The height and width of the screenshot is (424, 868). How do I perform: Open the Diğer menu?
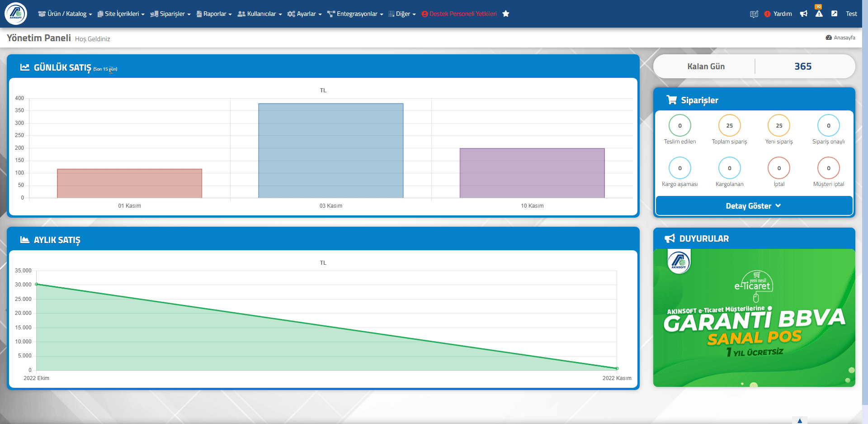pyautogui.click(x=402, y=14)
